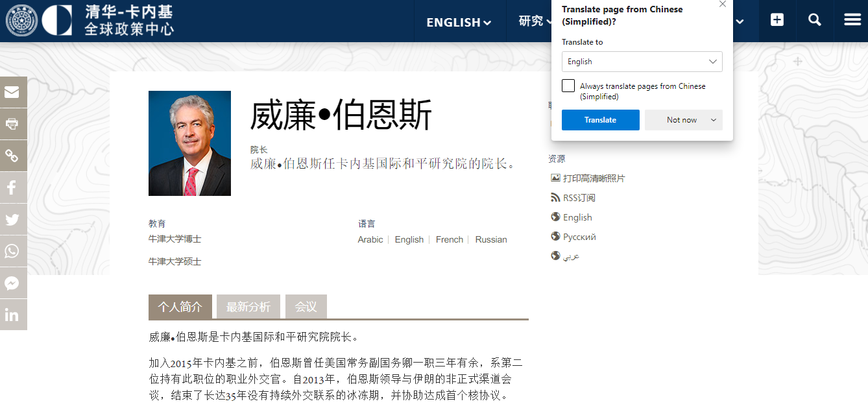This screenshot has height=408, width=868.
Task: Click Russian in languages list
Action: point(491,239)
